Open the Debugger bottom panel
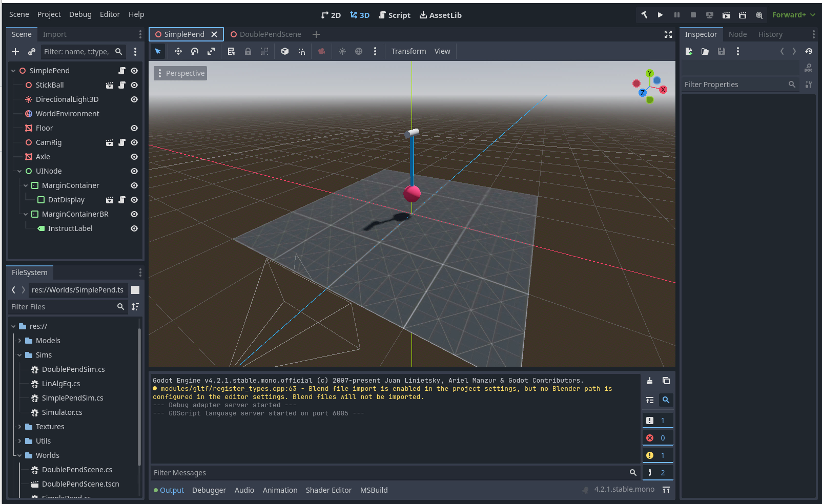Viewport: 822px width, 504px height. (209, 490)
